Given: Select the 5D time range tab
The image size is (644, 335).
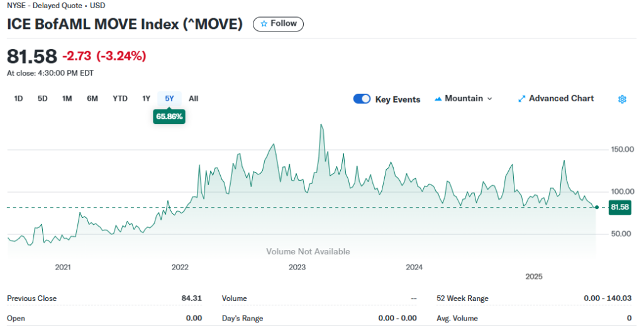Looking at the screenshot, I should point(43,99).
